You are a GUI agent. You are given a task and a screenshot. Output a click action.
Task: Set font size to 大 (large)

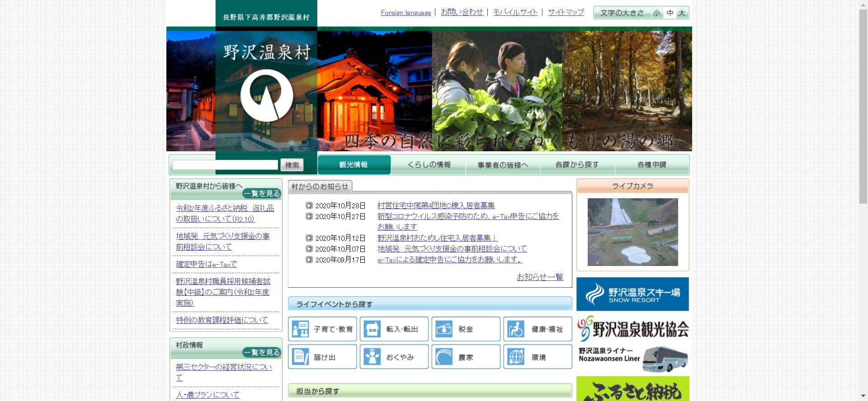(682, 13)
